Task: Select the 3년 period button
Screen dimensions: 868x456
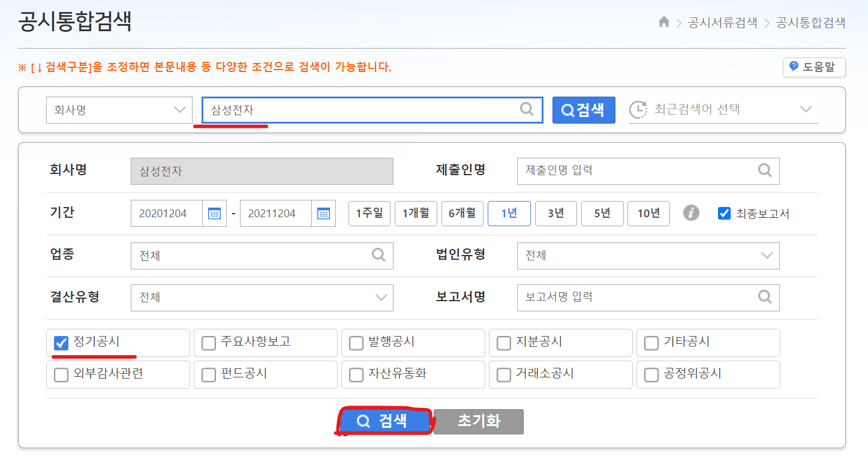Action: coord(555,213)
